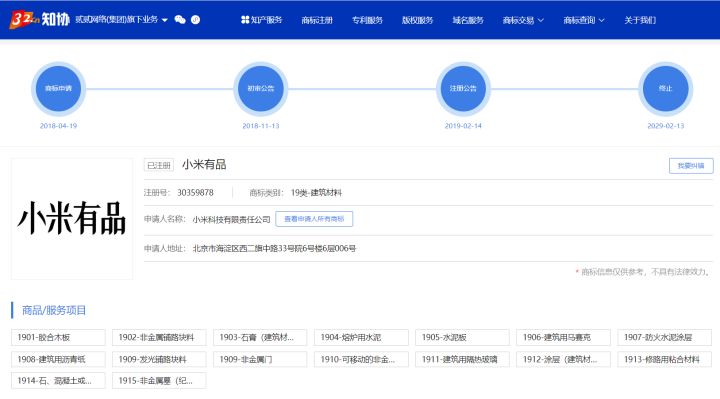This screenshot has width=720, height=399.
Task: Go to 商标注册 menu item
Action: tap(317, 20)
